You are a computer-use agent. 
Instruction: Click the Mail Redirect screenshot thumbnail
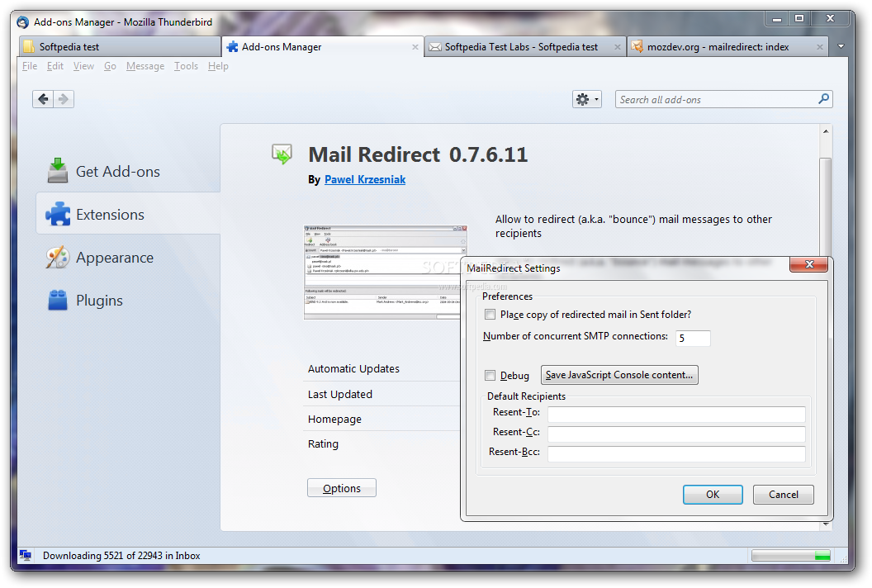[382, 273]
